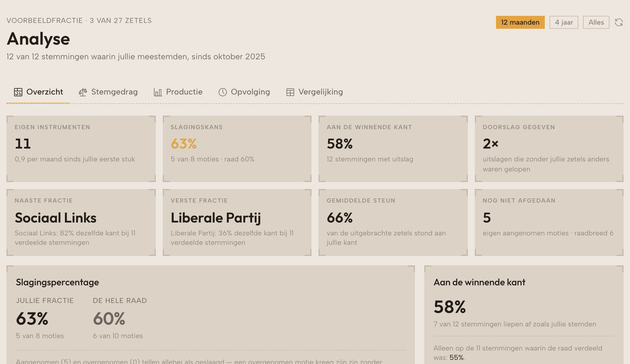Click Sociaal Links under Naaste fractie
This screenshot has height=364, width=630.
(56, 218)
